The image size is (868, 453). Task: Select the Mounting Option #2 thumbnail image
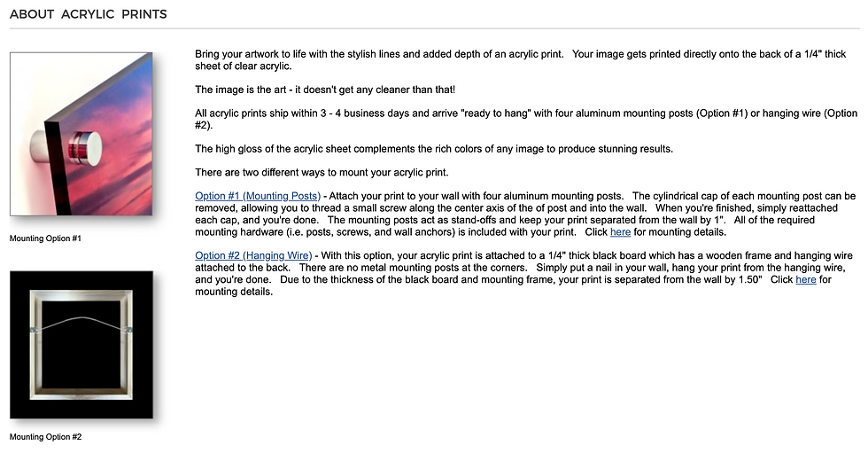point(81,344)
